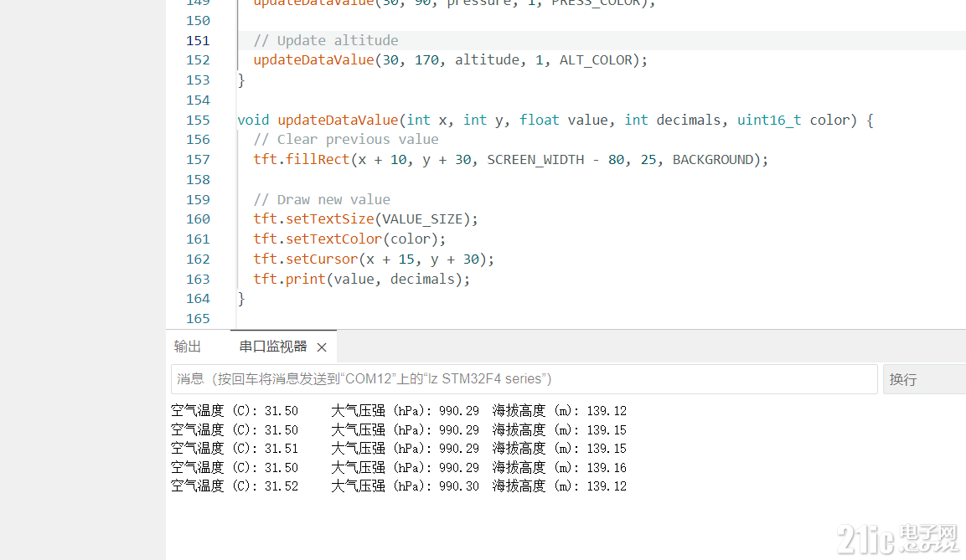
Task: Click the tft.print(value, decimals) line
Action: pyautogui.click(x=362, y=280)
